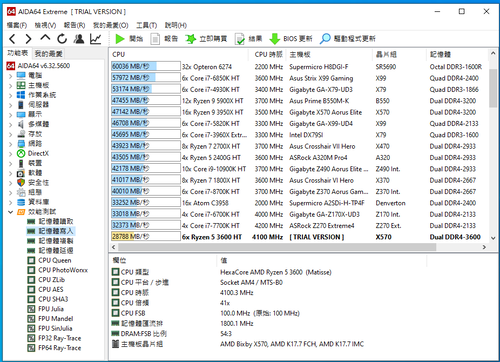Expand the display monitor tree node

10,115
